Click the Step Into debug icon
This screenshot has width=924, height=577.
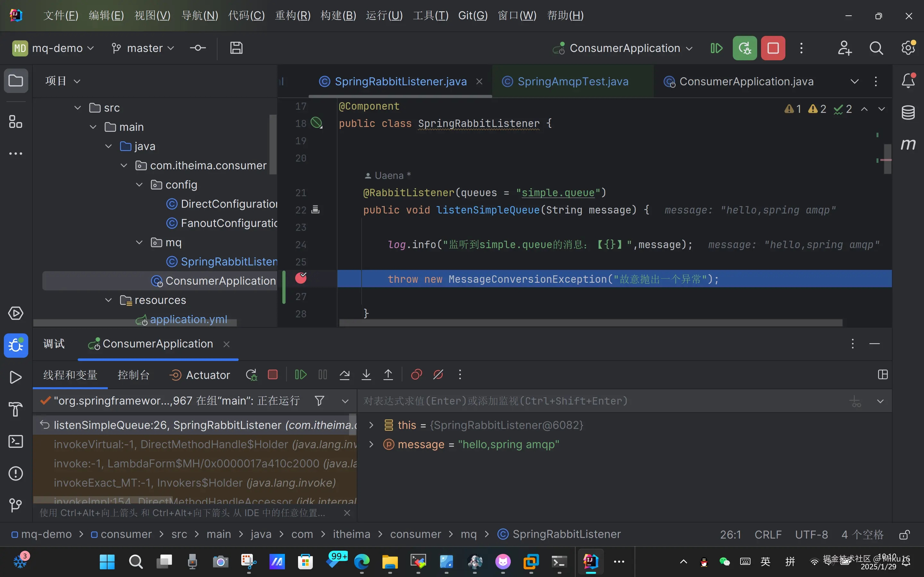tap(366, 375)
